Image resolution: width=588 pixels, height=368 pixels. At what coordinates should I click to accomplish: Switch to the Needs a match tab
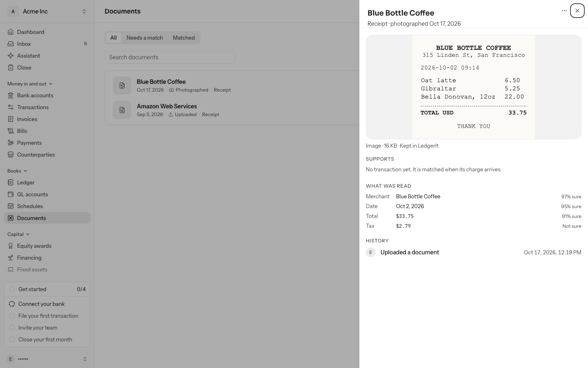pos(145,38)
